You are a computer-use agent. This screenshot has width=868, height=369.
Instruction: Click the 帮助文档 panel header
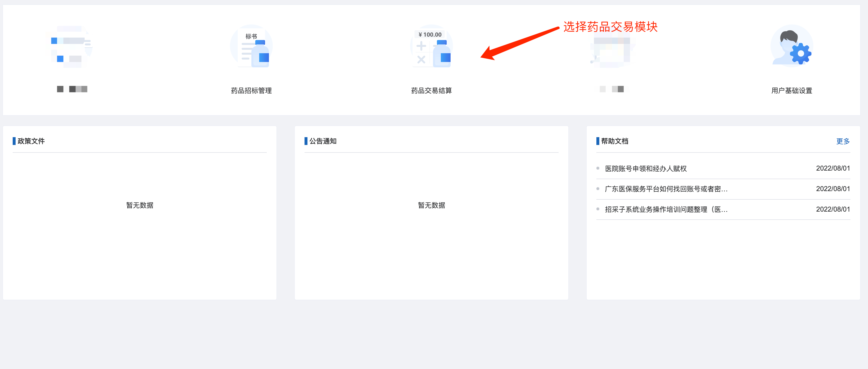pyautogui.click(x=615, y=141)
